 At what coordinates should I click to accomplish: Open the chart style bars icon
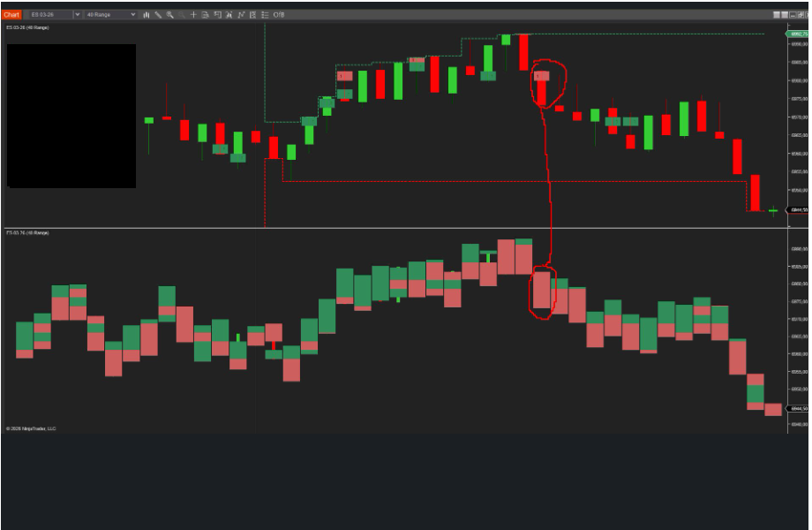coord(147,15)
